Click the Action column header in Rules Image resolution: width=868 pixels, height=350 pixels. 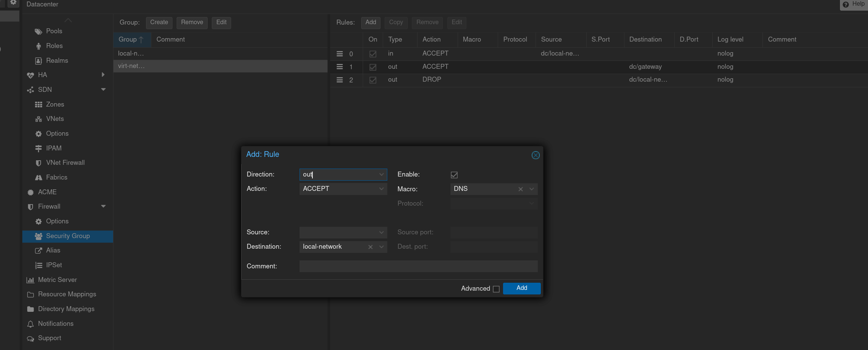437,39
